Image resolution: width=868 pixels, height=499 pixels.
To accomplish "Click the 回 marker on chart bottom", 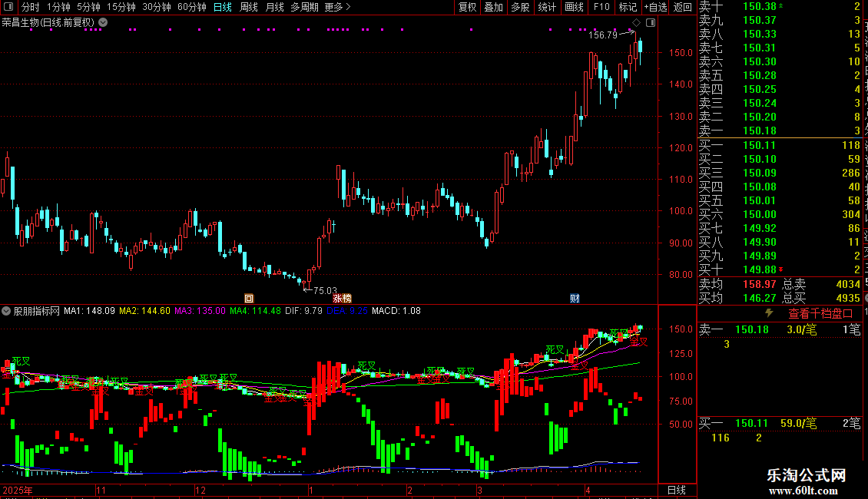I will (249, 298).
